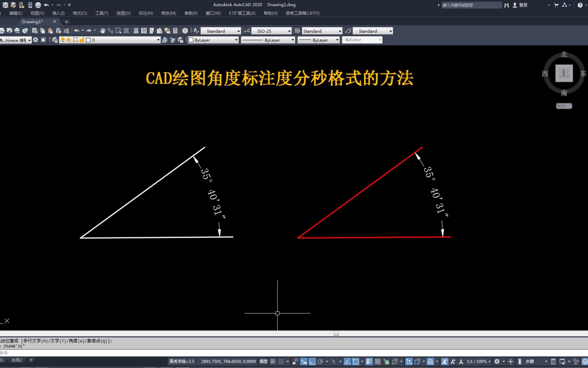
Task: Toggle snap mode in status bar
Action: (x=281, y=361)
